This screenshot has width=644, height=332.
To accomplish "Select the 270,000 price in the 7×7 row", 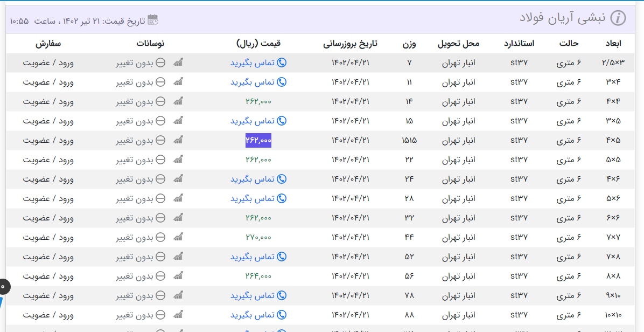I will (258, 237).
